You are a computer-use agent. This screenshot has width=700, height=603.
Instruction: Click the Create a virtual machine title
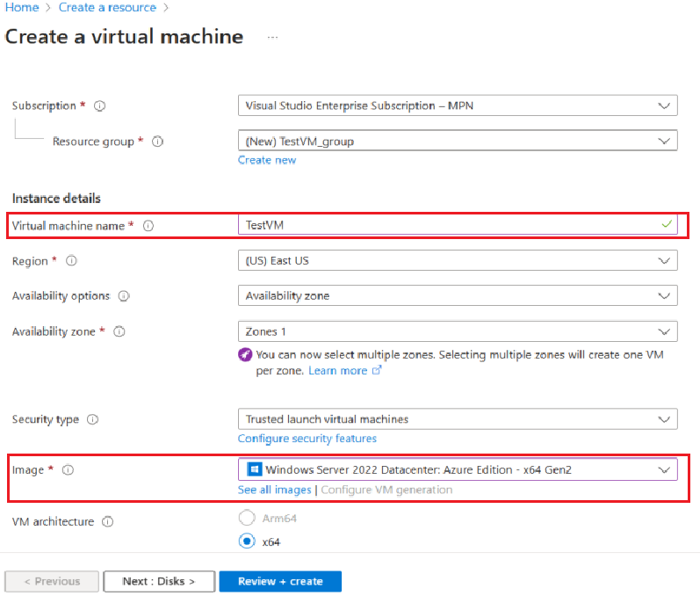124,37
